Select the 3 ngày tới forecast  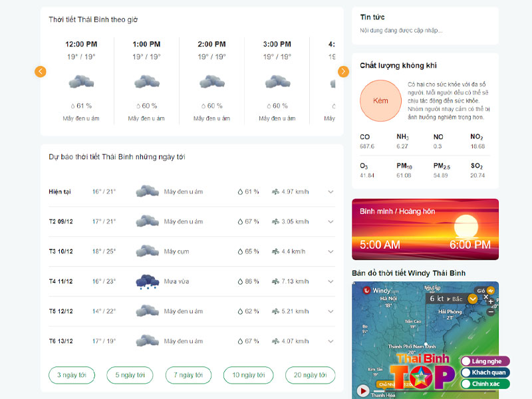73,375
